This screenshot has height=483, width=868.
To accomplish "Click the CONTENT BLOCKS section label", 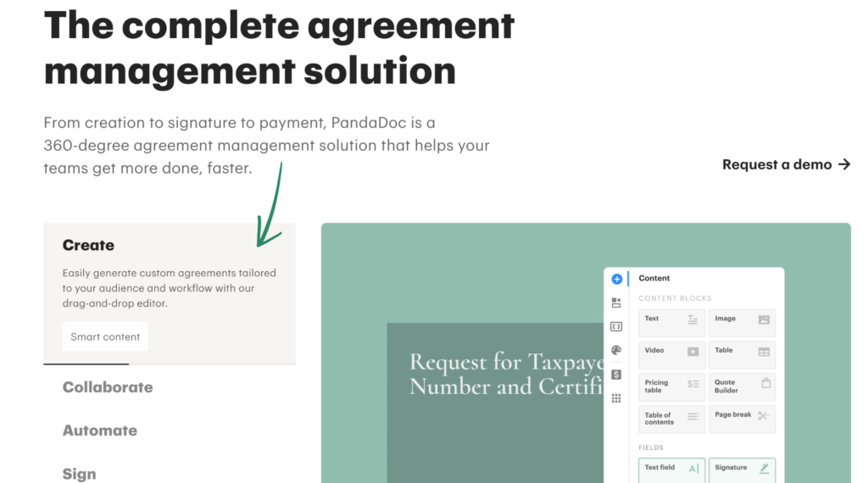I will pos(675,298).
